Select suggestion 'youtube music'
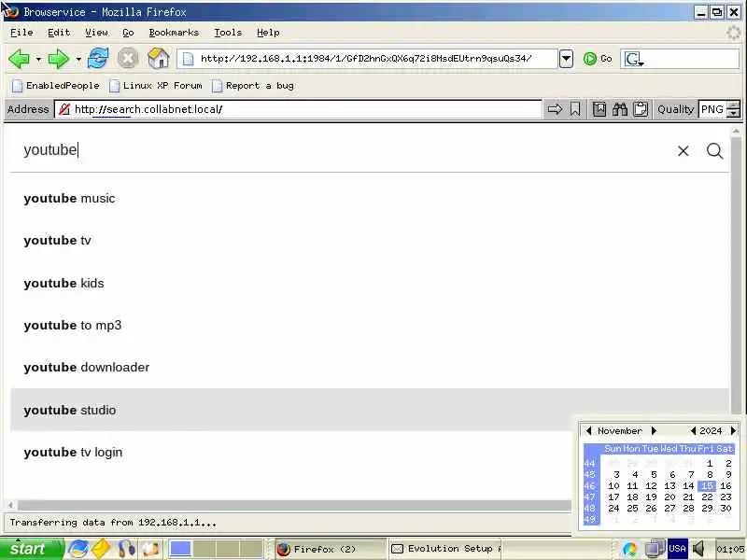 pyautogui.click(x=369, y=199)
